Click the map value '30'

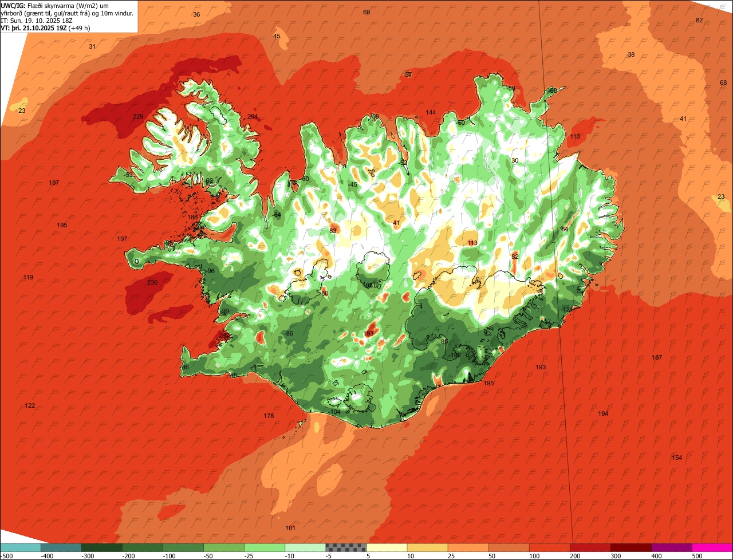(x=515, y=160)
